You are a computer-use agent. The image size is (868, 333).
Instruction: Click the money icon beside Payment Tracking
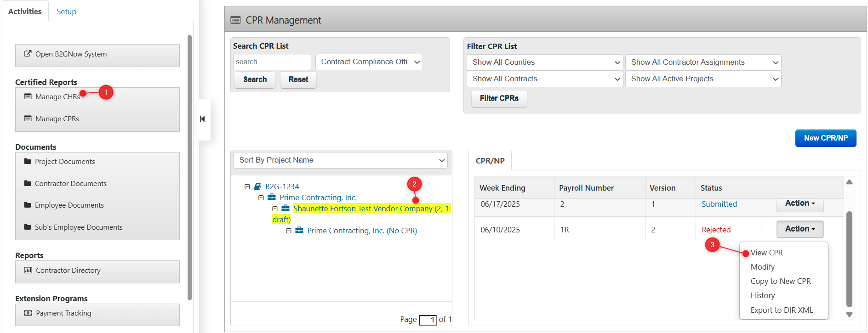tap(28, 313)
